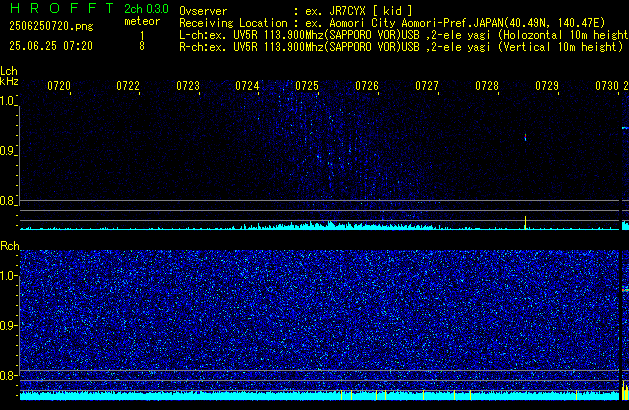The width and height of the screenshot is (629, 410).
Task: Click the Lch 1.0 frequency tick label
Action: pyautogui.click(x=8, y=101)
